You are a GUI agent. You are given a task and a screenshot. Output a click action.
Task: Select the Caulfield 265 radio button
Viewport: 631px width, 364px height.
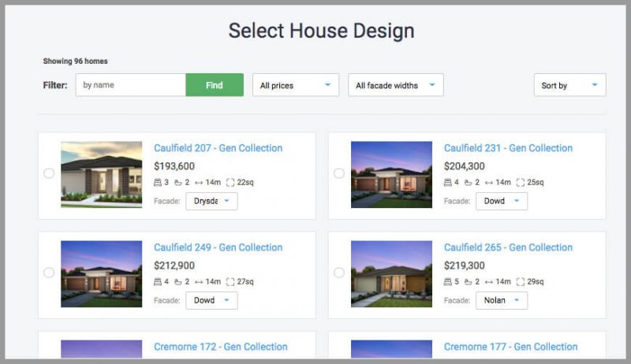[339, 273]
